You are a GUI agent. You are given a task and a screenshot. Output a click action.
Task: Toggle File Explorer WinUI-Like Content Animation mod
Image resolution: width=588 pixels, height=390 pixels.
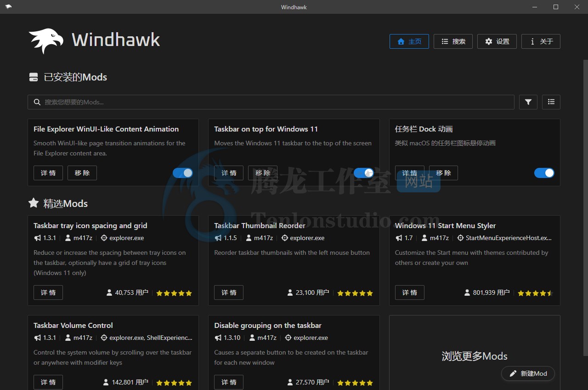(183, 173)
